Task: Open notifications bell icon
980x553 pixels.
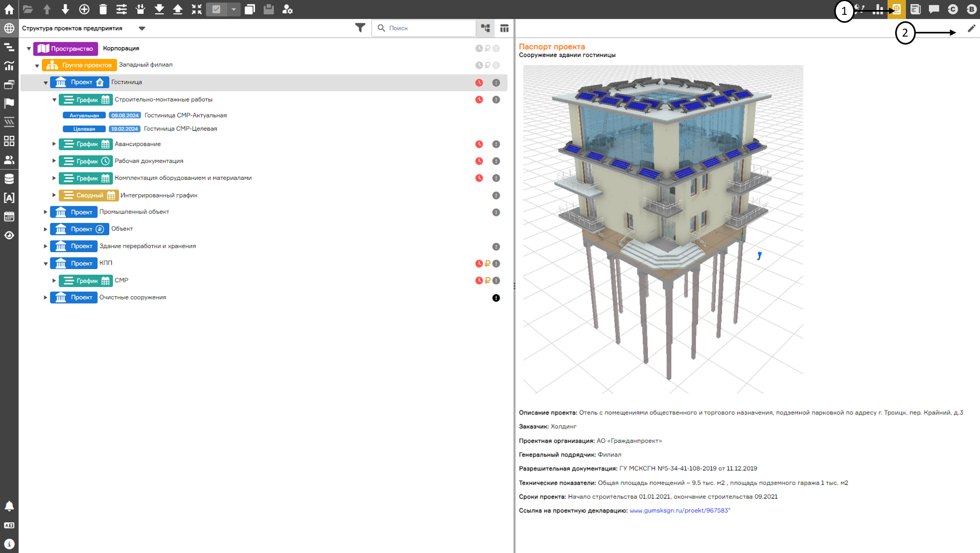Action: tap(9, 506)
